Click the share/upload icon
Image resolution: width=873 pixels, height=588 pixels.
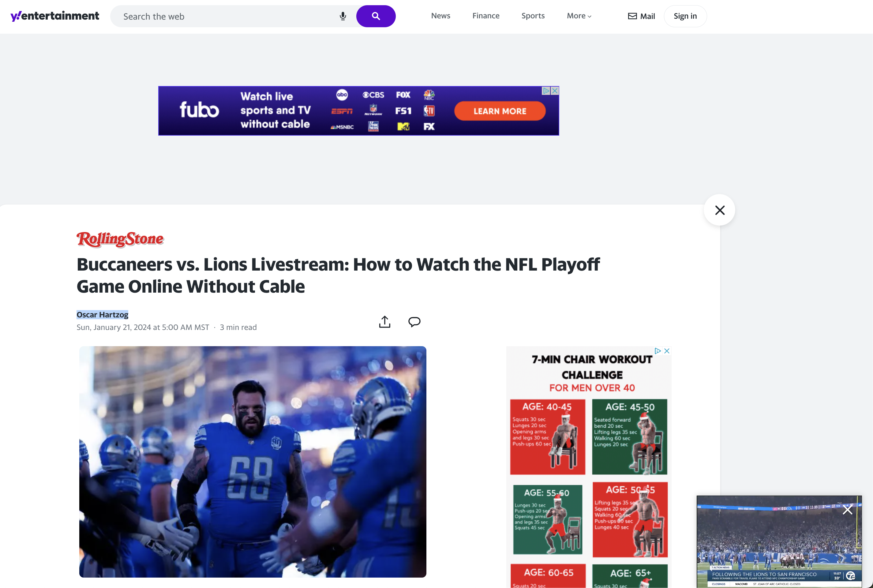click(x=385, y=322)
